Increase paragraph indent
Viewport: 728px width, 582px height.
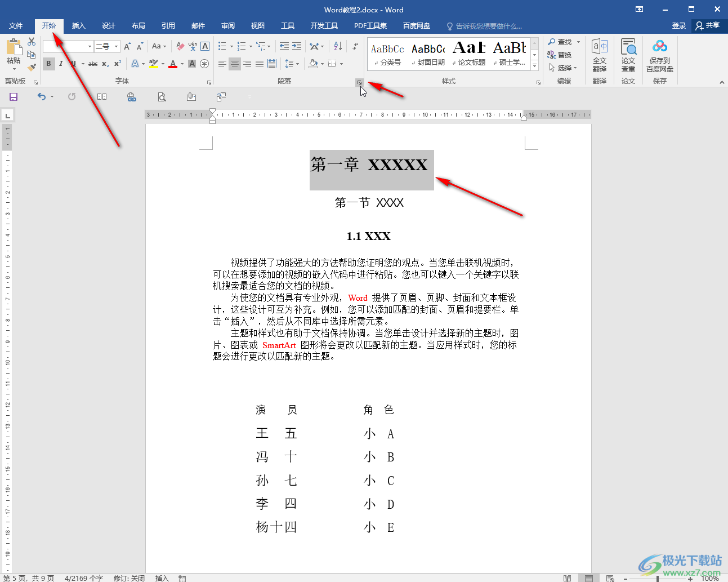point(297,46)
